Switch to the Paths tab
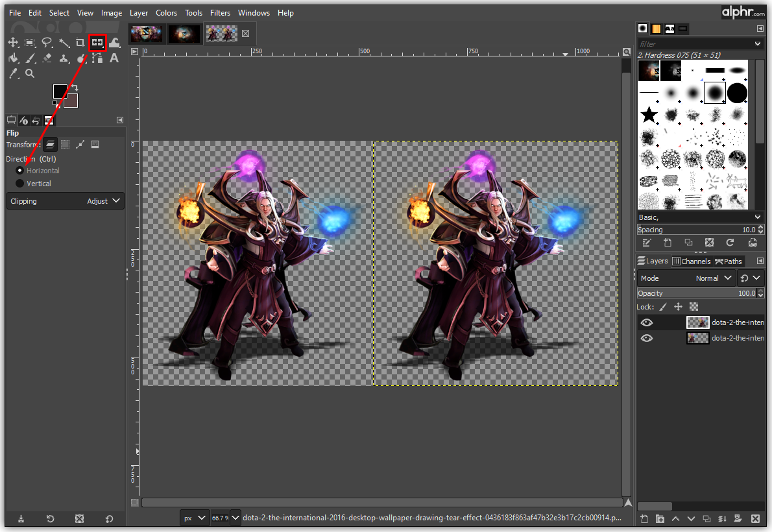The height and width of the screenshot is (532, 772). [729, 261]
